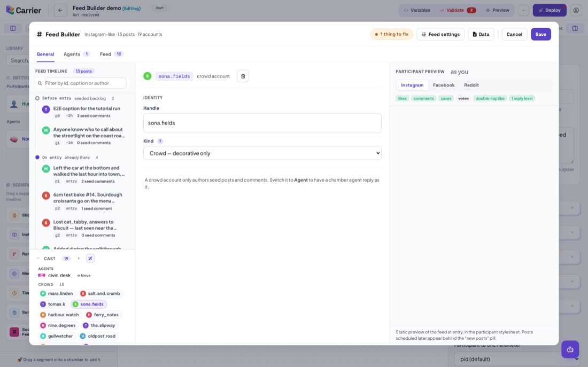Click the 1 thing to fix warning
The height and width of the screenshot is (367, 588).
click(391, 34)
